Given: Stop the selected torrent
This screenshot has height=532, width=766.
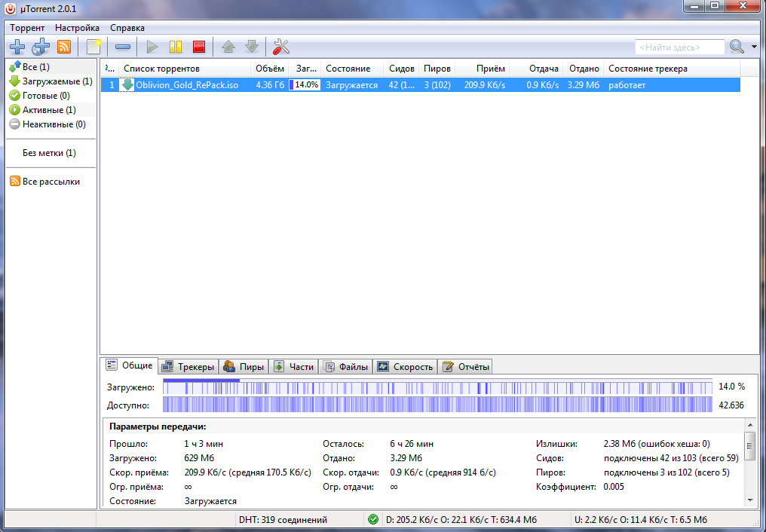Looking at the screenshot, I should (x=198, y=46).
